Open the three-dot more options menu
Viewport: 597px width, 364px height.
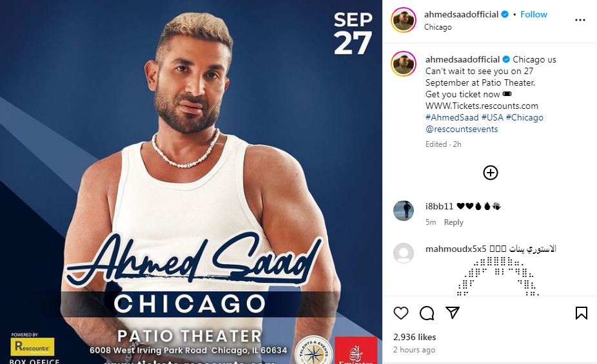[x=580, y=20]
